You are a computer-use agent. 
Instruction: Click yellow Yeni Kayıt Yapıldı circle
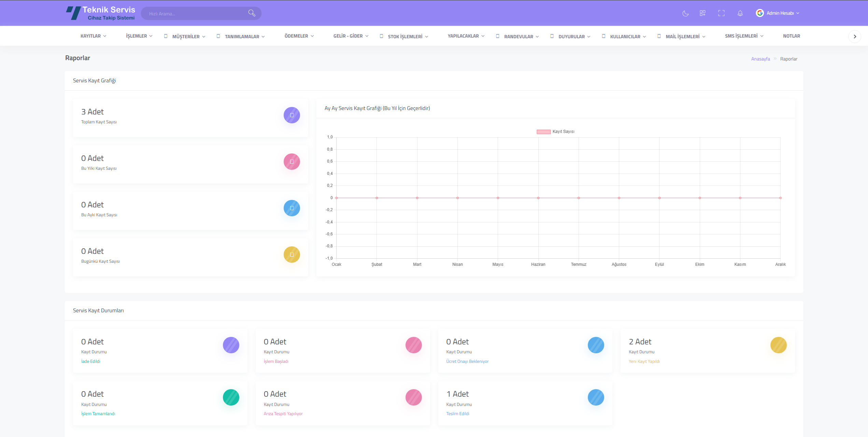778,345
